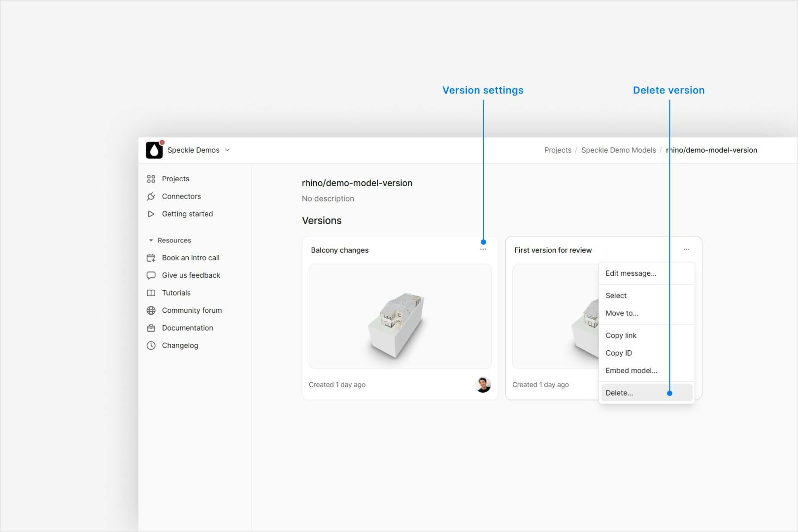Choose Edit message... from the menu
This screenshot has width=798, height=532.
pyautogui.click(x=646, y=273)
